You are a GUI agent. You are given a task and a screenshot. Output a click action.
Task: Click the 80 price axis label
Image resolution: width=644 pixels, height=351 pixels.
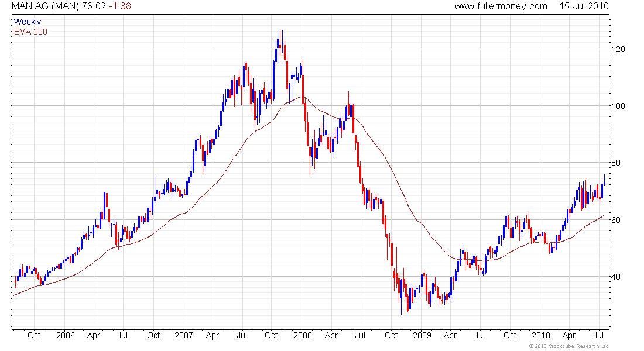pos(616,163)
